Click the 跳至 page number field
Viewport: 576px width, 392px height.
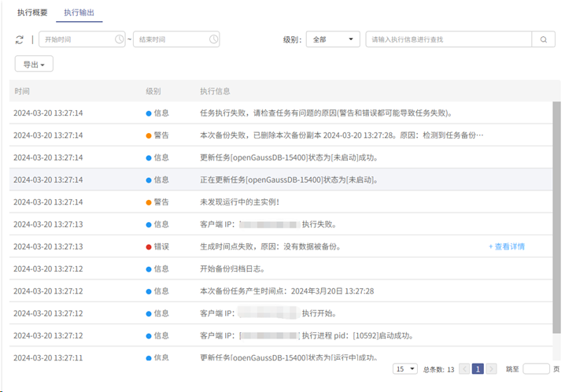point(536,369)
